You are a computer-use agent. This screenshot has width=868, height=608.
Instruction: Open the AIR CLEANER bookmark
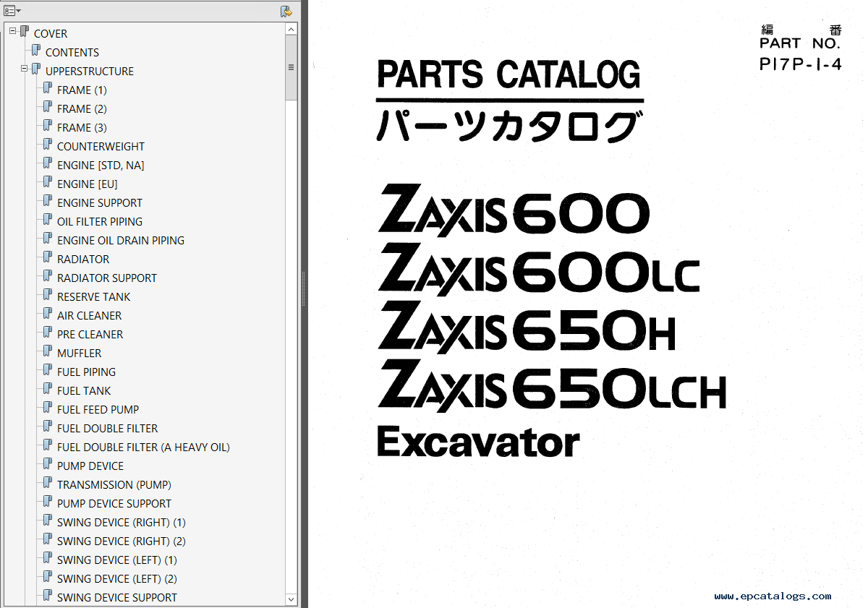(89, 316)
